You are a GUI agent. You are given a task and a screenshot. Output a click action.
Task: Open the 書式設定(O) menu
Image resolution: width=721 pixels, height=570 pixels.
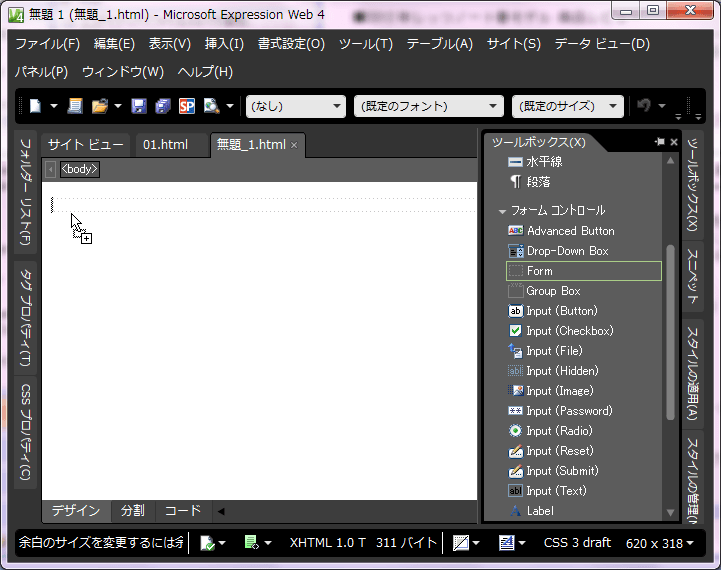(291, 44)
